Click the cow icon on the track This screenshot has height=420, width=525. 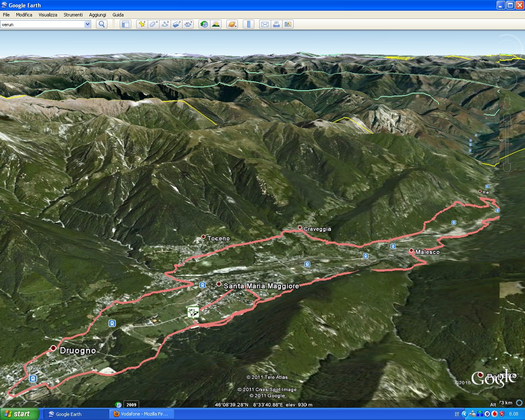(x=193, y=312)
